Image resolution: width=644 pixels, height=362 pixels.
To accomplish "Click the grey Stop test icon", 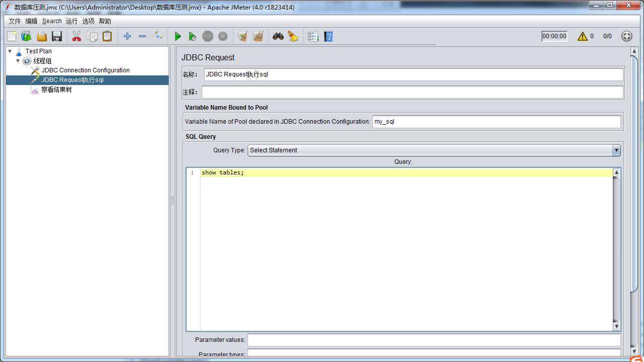I will (x=208, y=36).
